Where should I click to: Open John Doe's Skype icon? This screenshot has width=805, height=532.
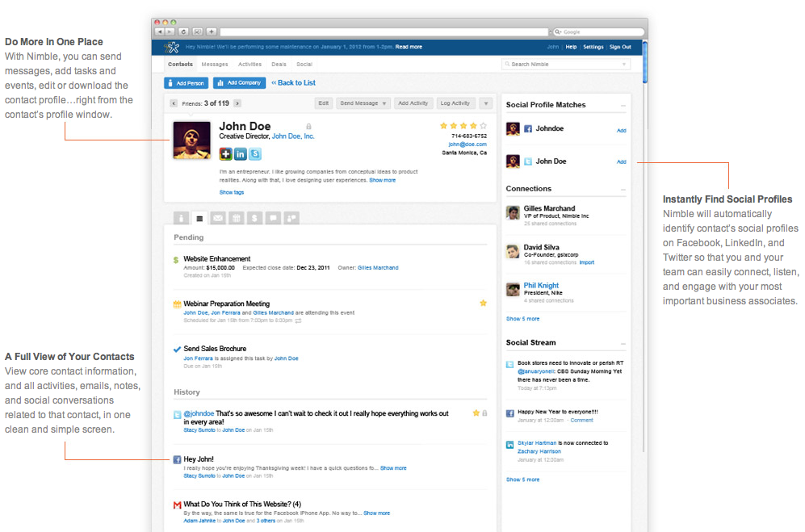coord(255,153)
